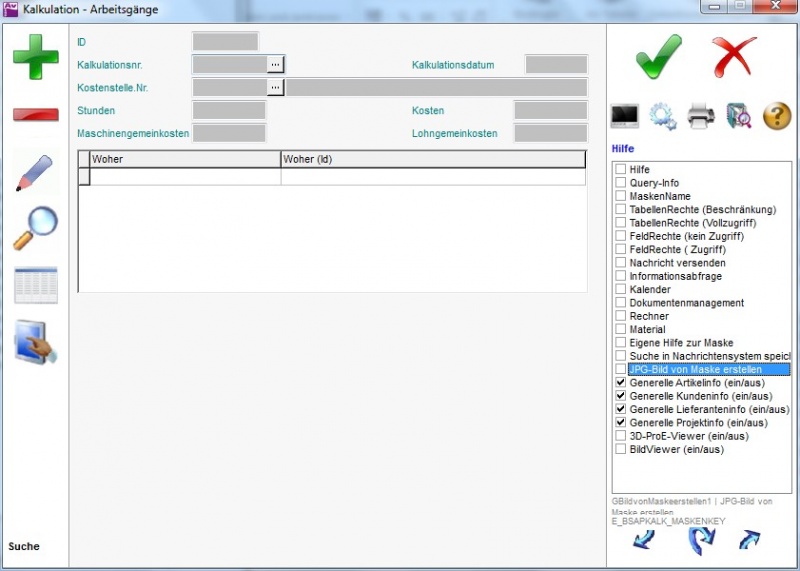The width and height of the screenshot is (800, 571).
Task: Click the table grid view icon
Action: point(35,286)
